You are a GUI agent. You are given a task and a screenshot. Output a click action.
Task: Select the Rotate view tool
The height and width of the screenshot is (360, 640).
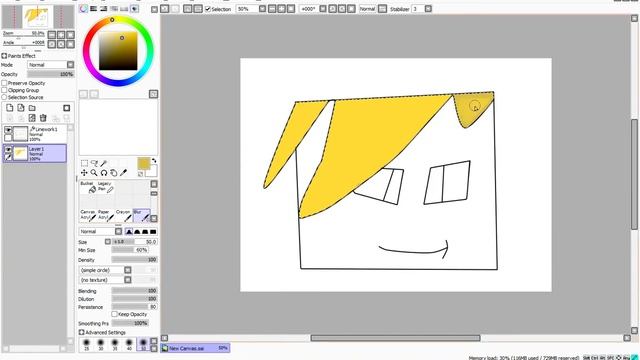pos(104,173)
